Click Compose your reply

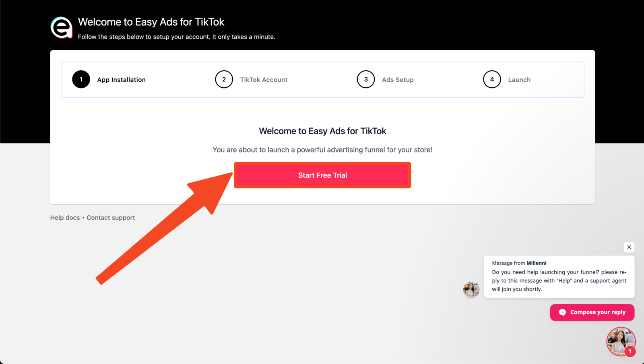pyautogui.click(x=592, y=312)
